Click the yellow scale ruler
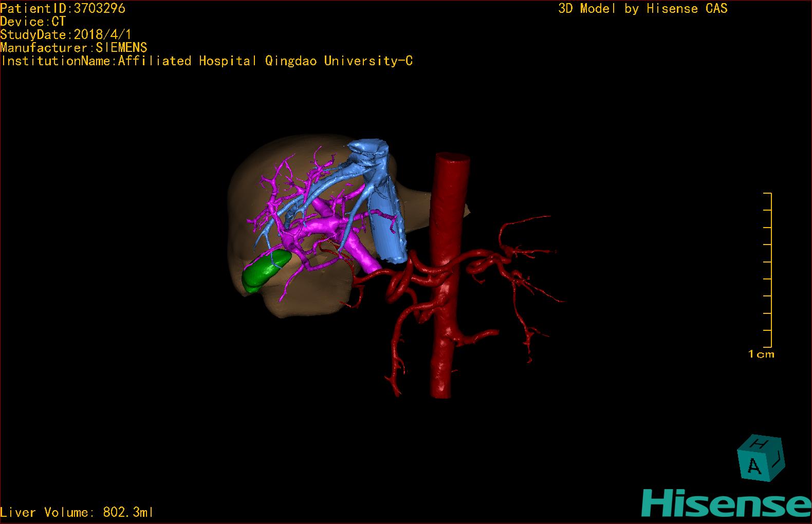 [768, 270]
